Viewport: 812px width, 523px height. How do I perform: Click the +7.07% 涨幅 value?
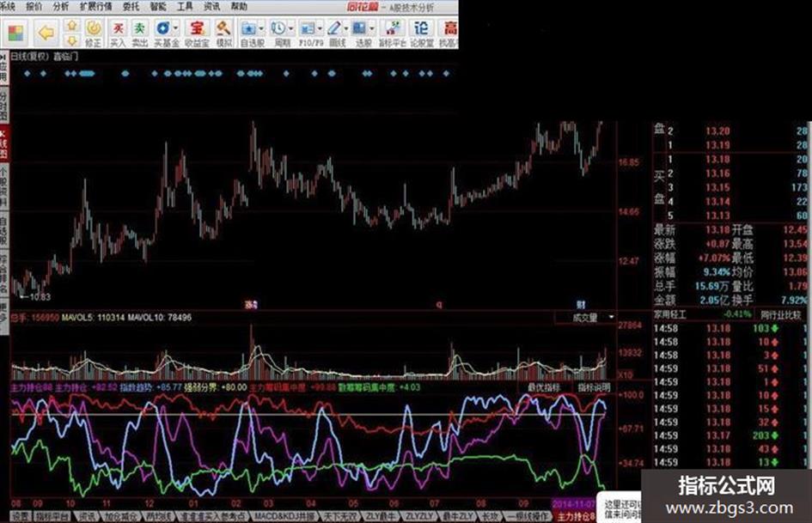(712, 258)
